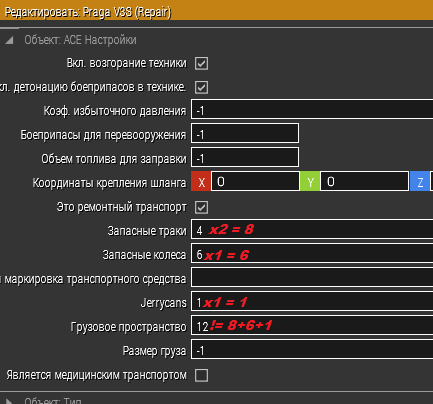433x404 pixels.
Task: Click the red X axis label
Action: [x=201, y=181]
